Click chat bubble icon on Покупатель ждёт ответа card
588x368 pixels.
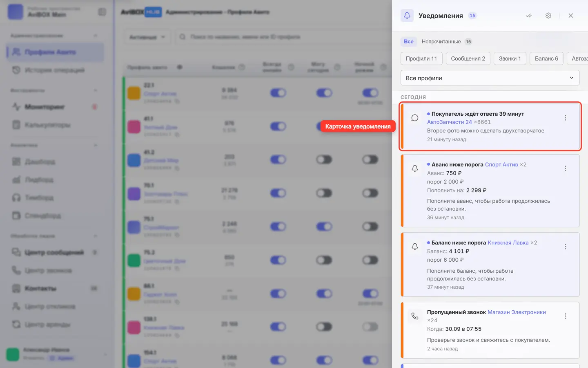415,118
